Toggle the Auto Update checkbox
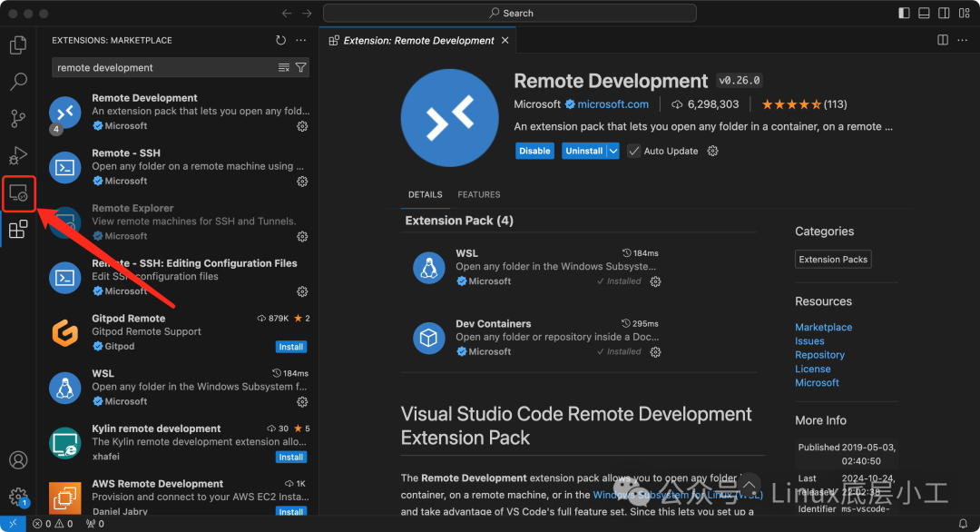 633,151
